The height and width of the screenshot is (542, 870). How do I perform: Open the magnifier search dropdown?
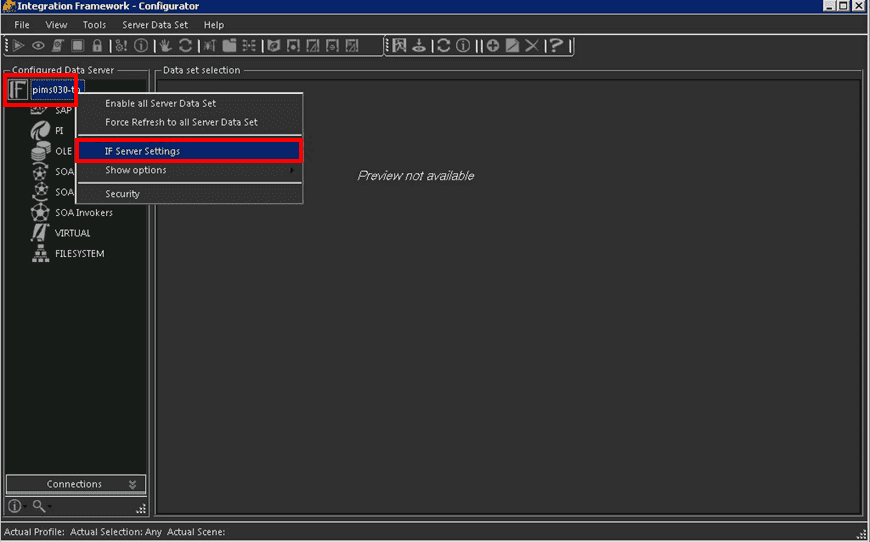tap(42, 506)
